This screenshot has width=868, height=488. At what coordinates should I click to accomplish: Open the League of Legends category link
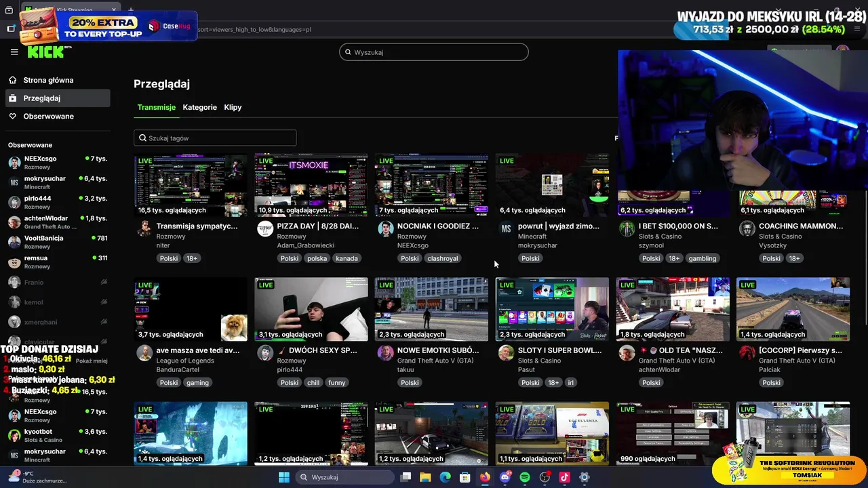point(185,361)
